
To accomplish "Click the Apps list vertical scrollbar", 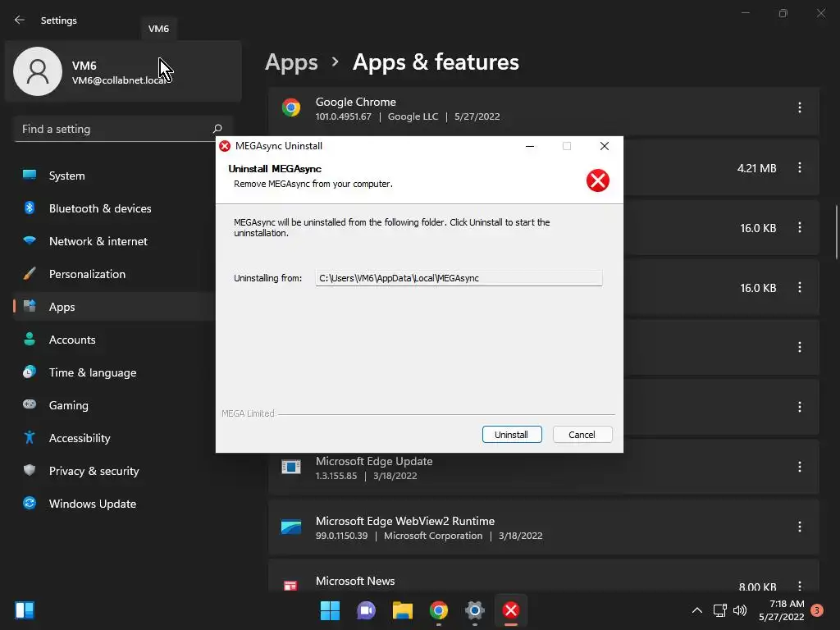I will click(x=836, y=231).
